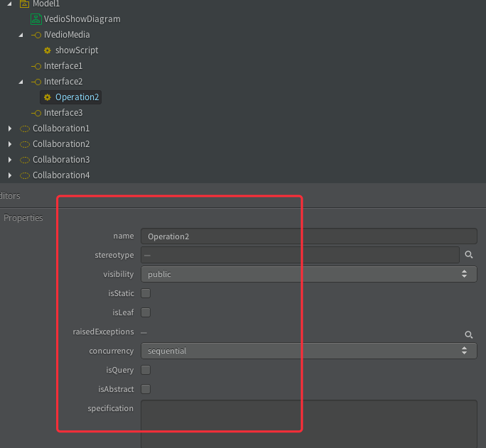Click the Collaboration2 dashed ellipse icon
The height and width of the screenshot is (448, 486).
tap(25, 144)
